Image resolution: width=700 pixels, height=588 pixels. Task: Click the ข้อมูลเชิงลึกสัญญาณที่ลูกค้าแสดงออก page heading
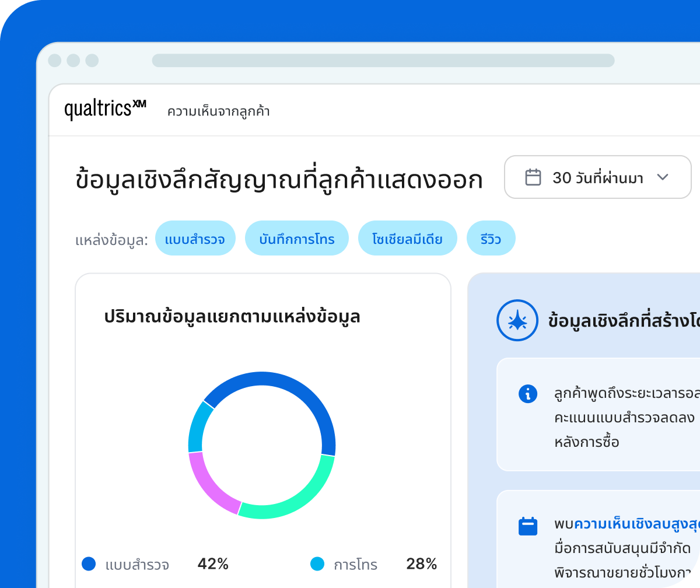click(279, 180)
